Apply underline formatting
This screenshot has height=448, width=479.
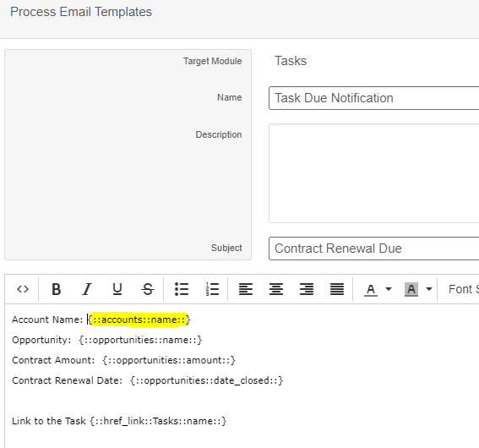(x=117, y=289)
